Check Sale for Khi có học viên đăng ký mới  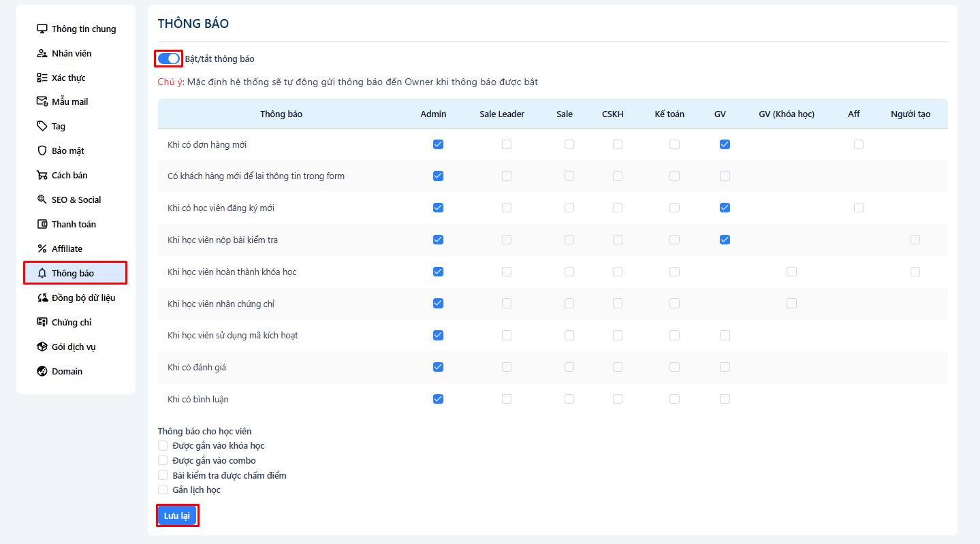tap(569, 208)
